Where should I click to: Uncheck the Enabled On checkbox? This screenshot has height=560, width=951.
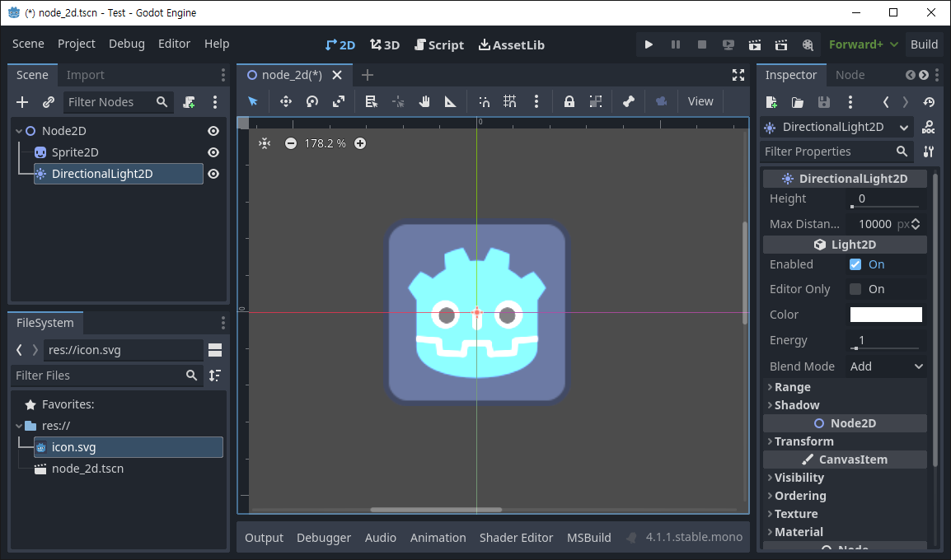(855, 264)
